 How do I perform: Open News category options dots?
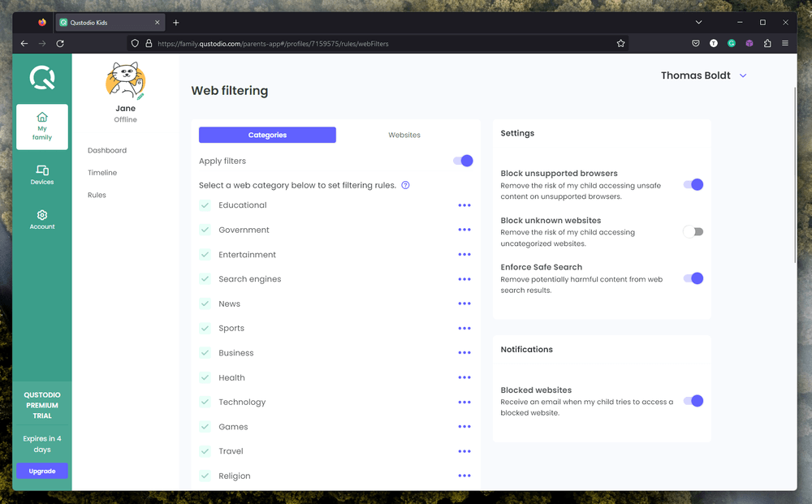click(464, 304)
